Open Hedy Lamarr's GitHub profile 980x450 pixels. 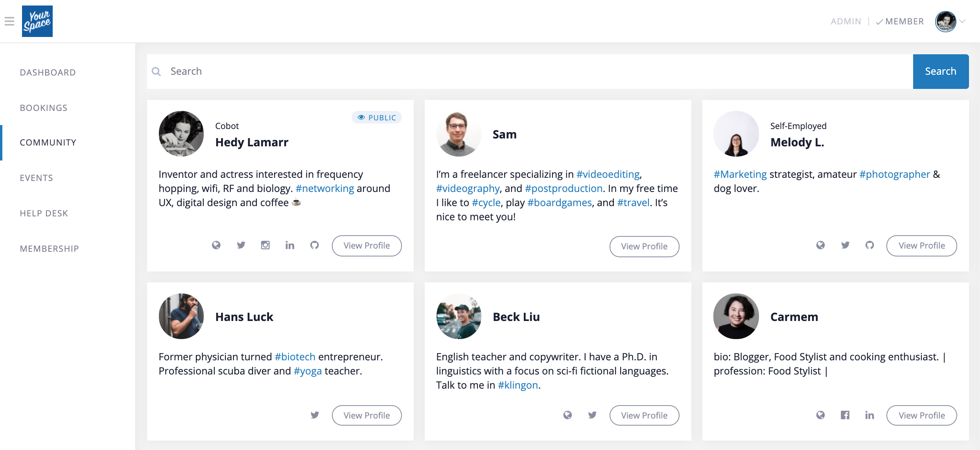pyautogui.click(x=314, y=245)
